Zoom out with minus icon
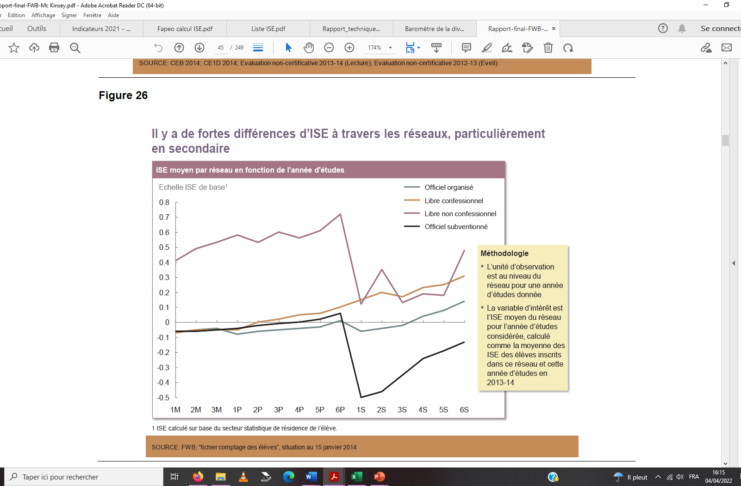The image size is (741, 486). (x=329, y=47)
